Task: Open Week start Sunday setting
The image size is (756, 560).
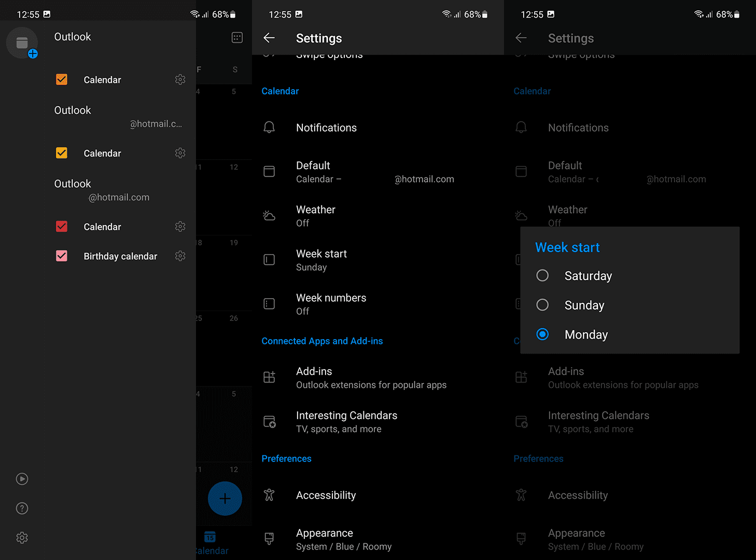Action: point(378,260)
